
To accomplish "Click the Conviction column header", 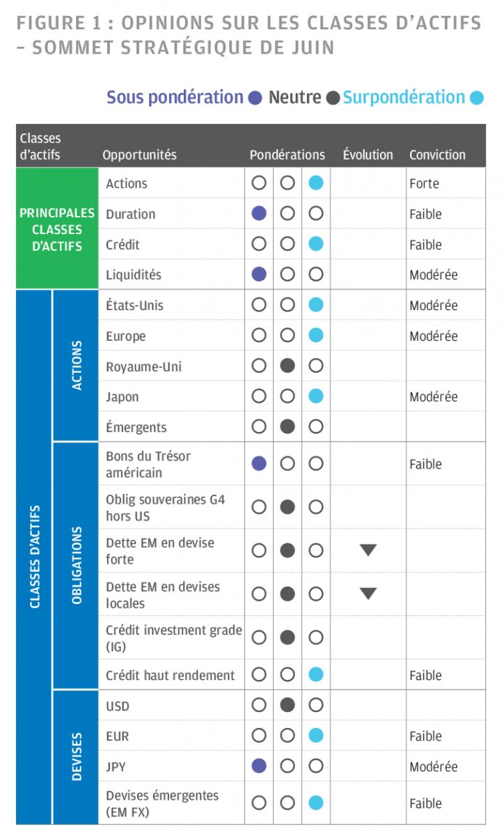I will [437, 155].
